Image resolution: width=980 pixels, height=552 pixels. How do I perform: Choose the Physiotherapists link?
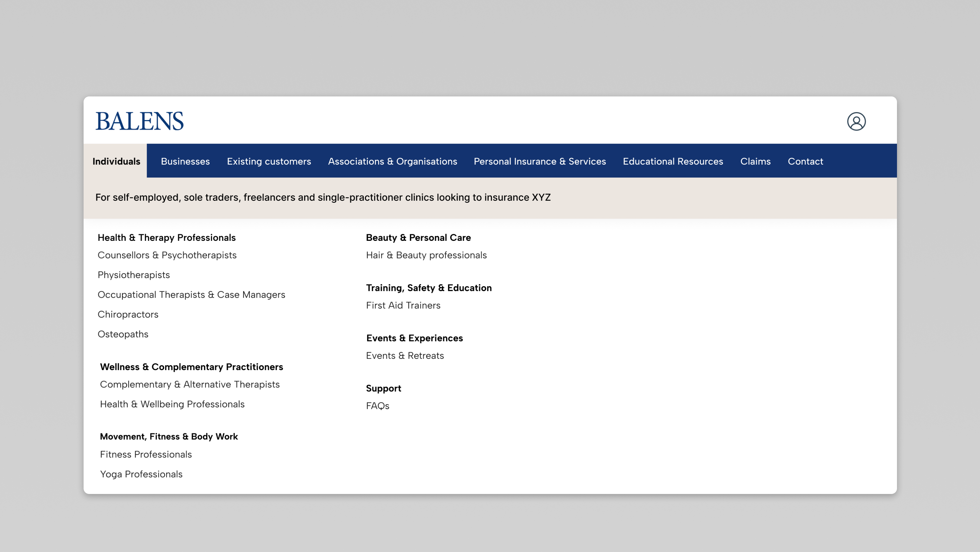click(134, 275)
